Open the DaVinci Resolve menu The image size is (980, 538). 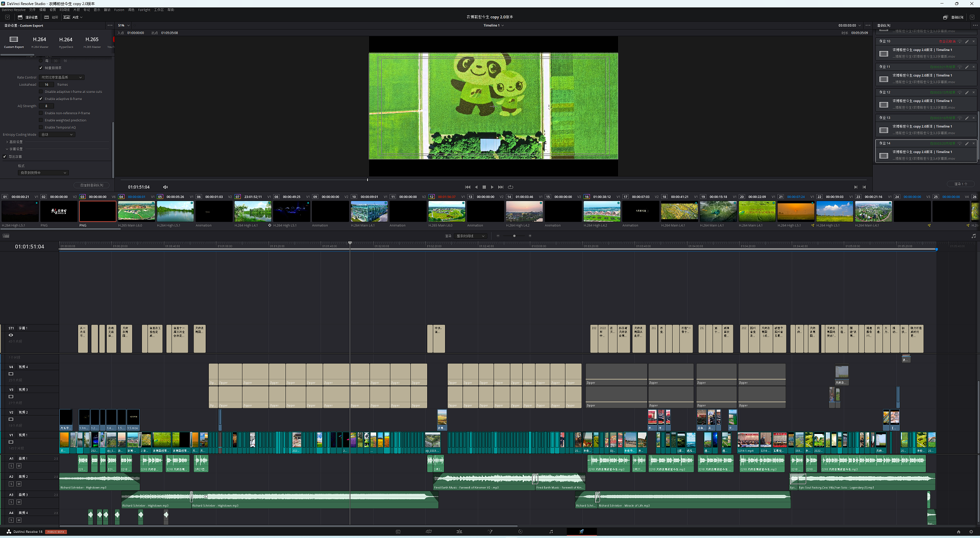13,10
